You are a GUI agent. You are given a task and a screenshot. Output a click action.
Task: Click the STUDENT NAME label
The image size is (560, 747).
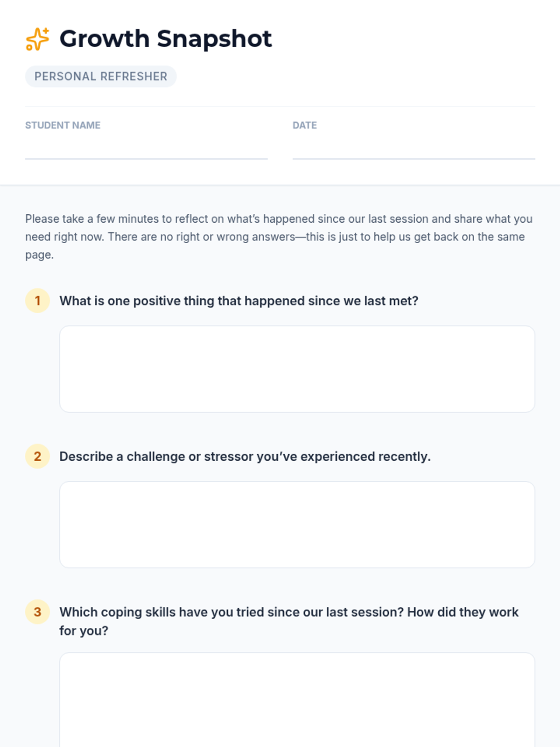click(63, 125)
